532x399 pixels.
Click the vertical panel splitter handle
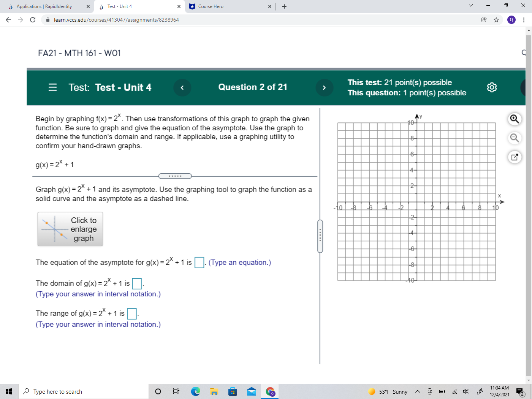[320, 236]
